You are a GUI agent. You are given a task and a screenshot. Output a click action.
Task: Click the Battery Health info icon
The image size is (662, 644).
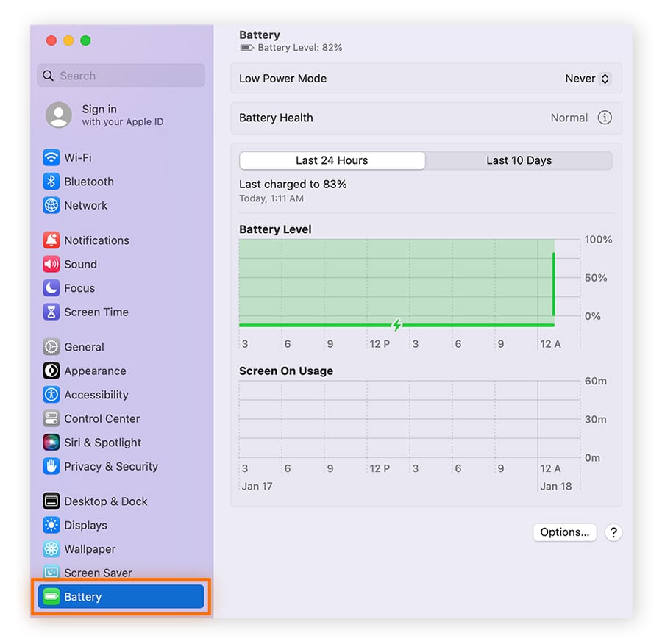point(605,118)
